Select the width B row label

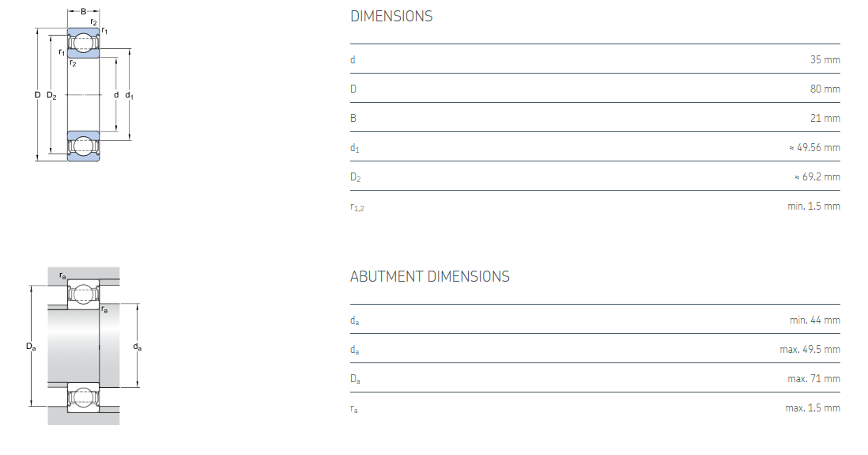pos(353,118)
